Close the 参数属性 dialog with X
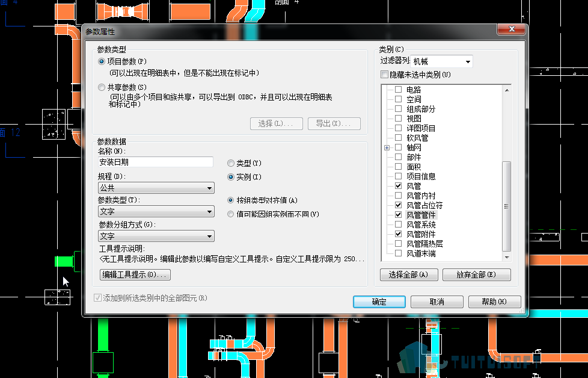 (x=512, y=29)
